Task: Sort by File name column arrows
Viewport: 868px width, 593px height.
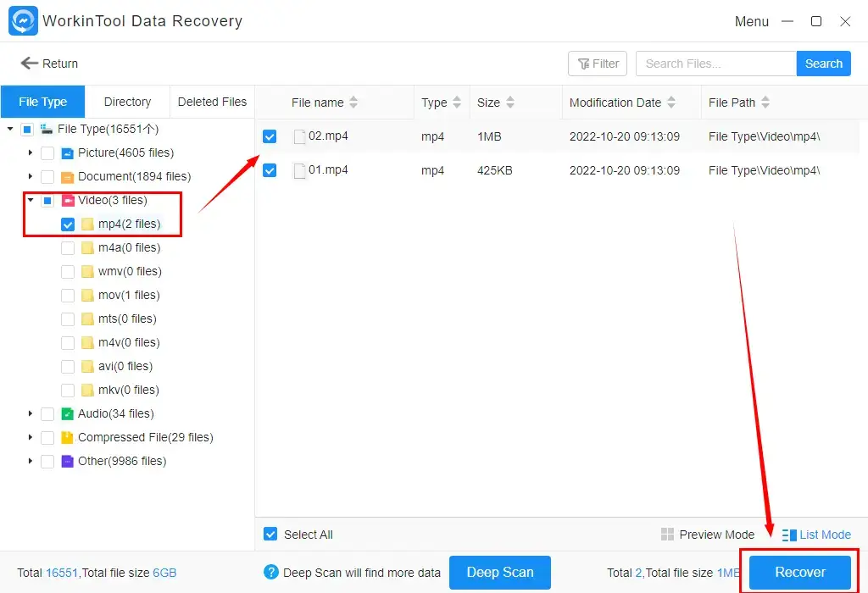Action: [x=353, y=103]
